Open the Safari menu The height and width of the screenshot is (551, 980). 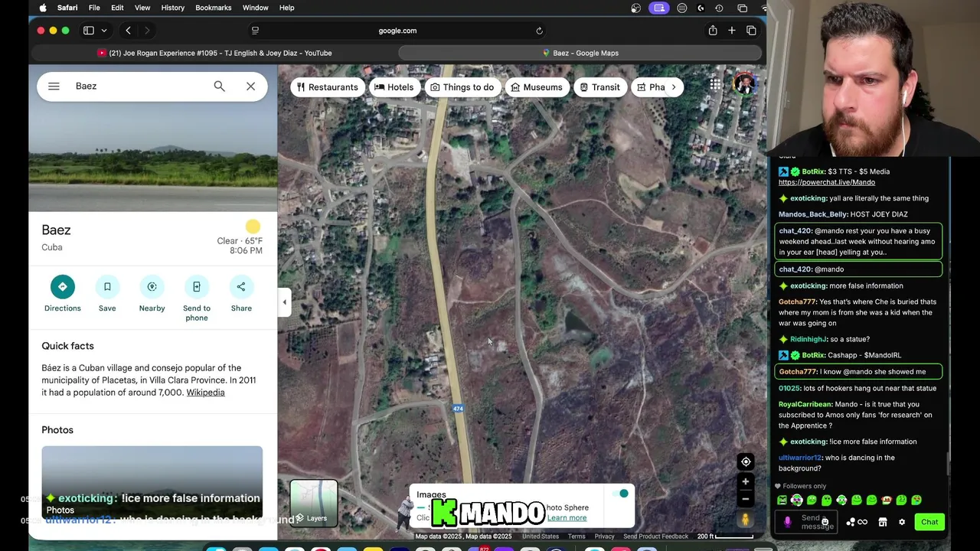67,8
